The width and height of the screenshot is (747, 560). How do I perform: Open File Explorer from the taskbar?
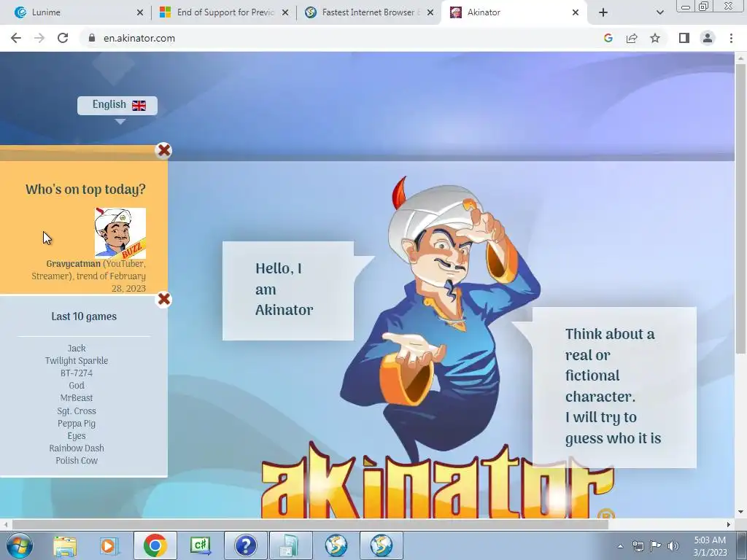65,545
